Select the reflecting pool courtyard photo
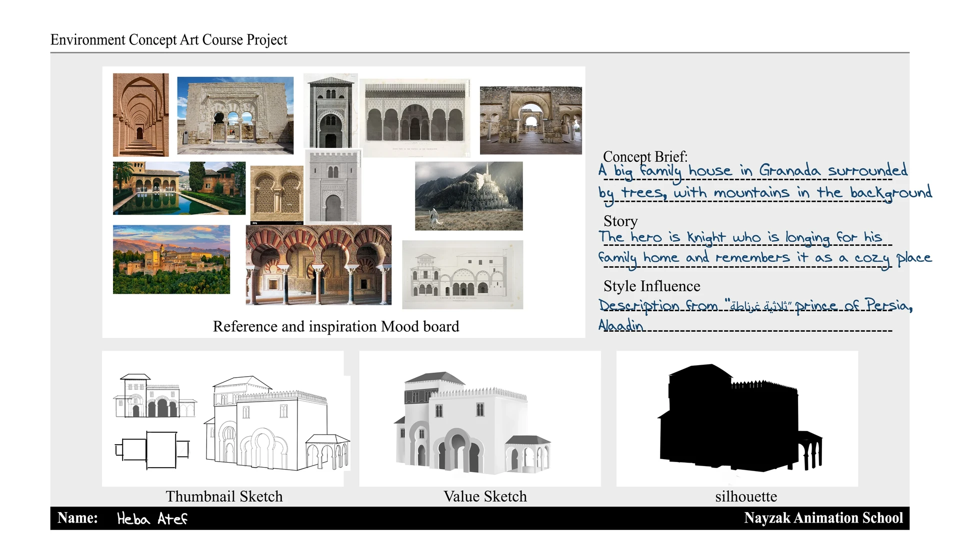 [x=179, y=188]
